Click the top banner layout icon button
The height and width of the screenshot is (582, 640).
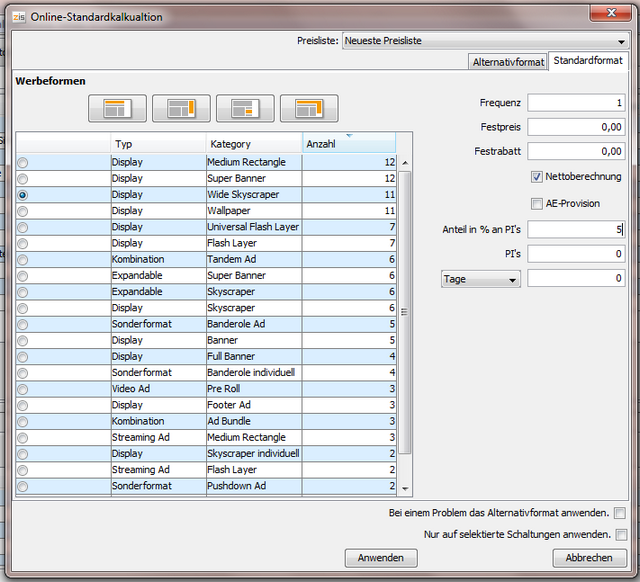point(117,108)
